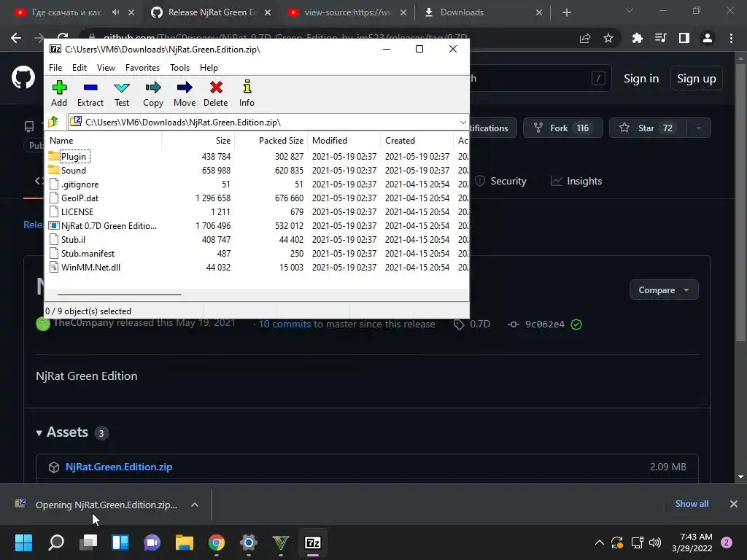Open taskbar Search magnifier
This screenshot has height=560, width=747.
tap(56, 542)
